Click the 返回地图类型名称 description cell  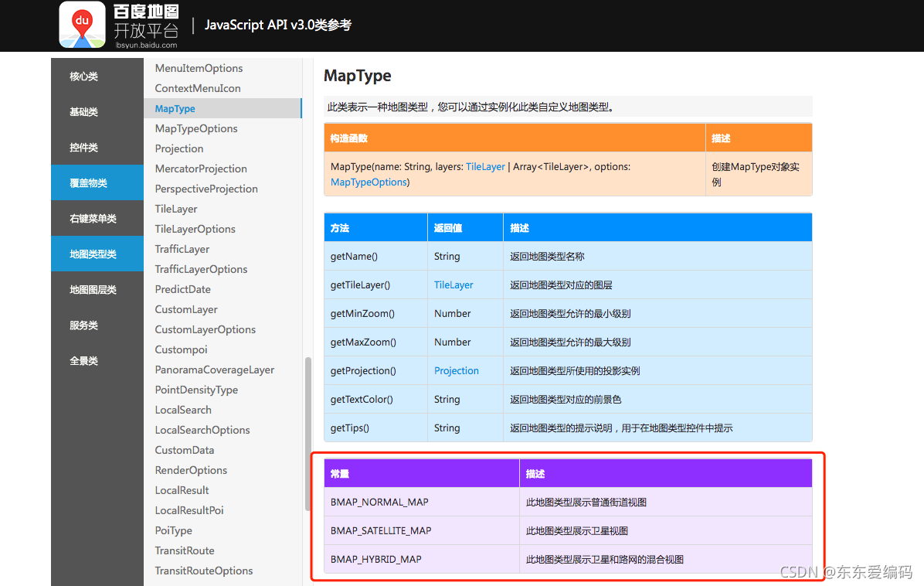[x=657, y=257]
